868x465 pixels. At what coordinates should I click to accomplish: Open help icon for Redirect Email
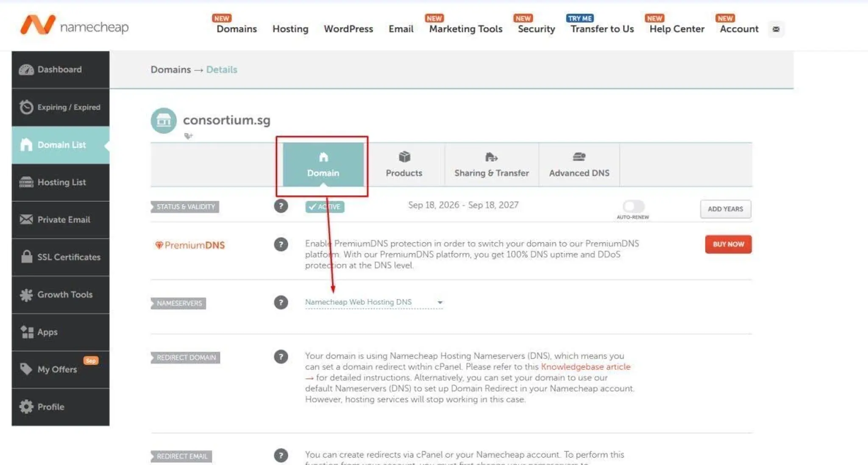click(281, 455)
